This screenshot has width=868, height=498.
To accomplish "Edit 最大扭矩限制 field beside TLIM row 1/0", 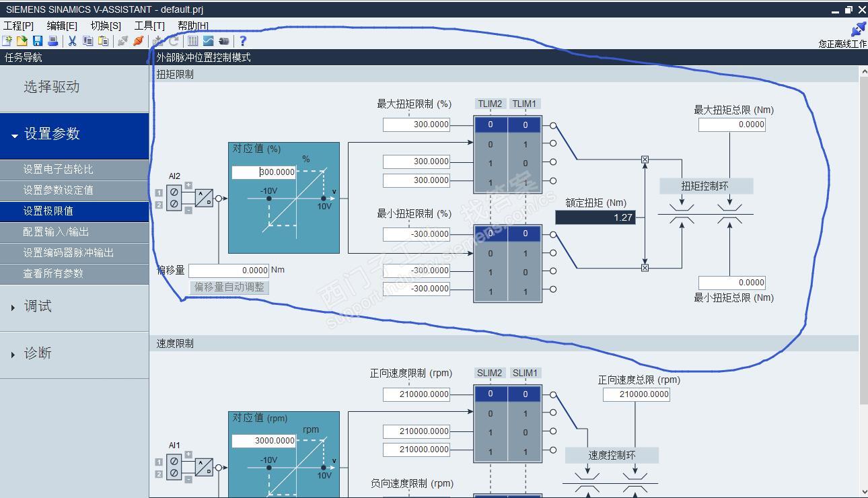I will [417, 162].
